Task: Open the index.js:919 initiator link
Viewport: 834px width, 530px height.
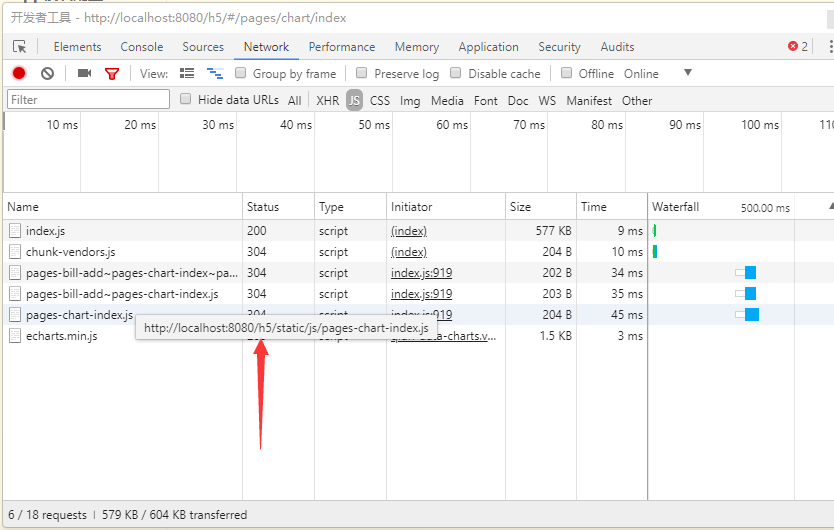Action: click(421, 273)
